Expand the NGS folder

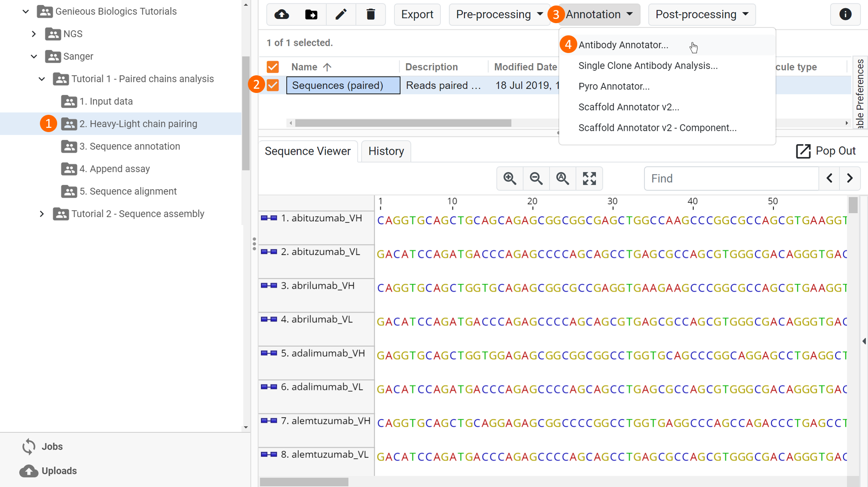coord(34,34)
